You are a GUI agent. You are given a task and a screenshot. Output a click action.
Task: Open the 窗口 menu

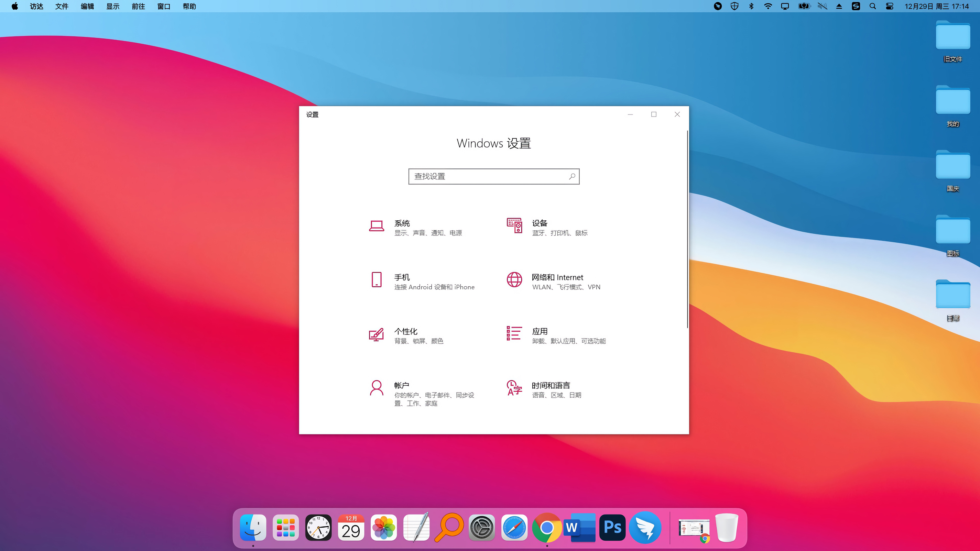163,6
